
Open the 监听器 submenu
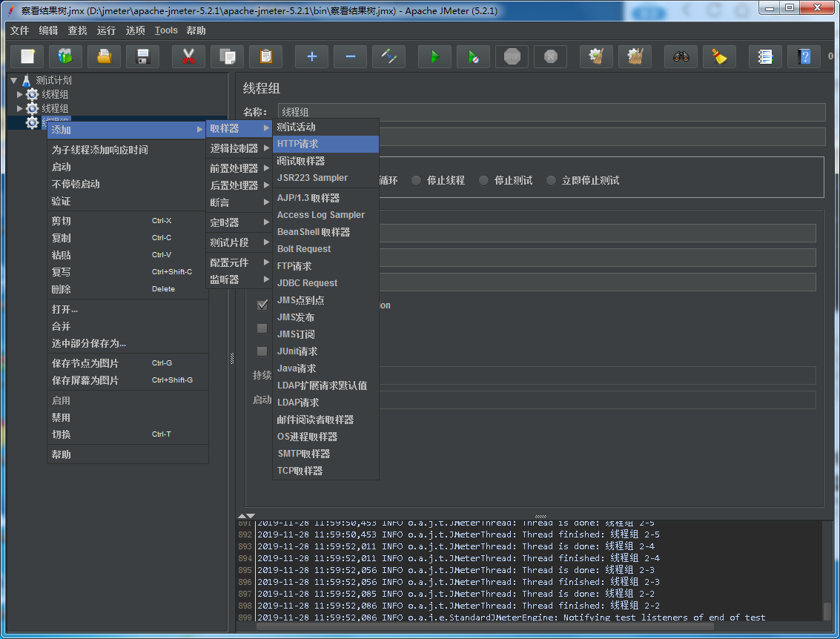(239, 279)
